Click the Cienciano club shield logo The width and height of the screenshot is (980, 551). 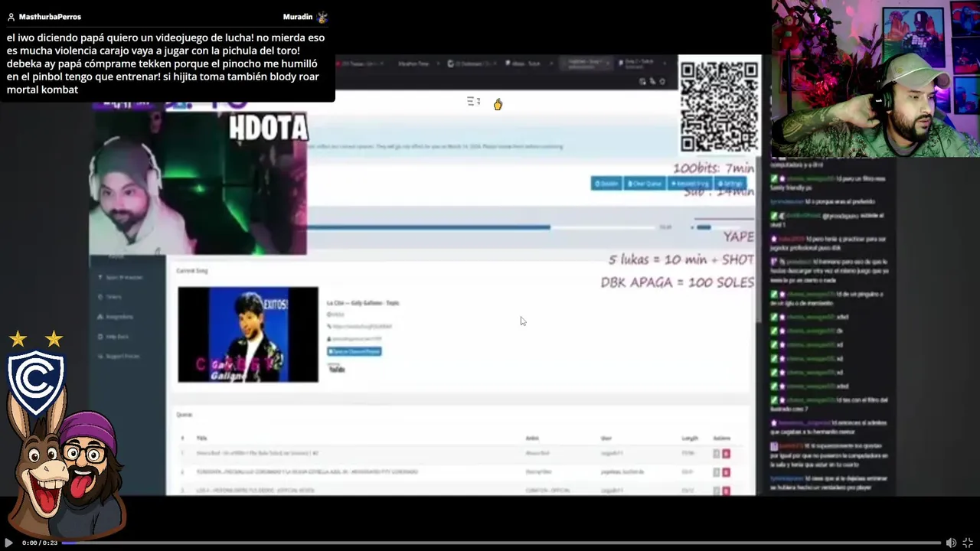coord(36,381)
